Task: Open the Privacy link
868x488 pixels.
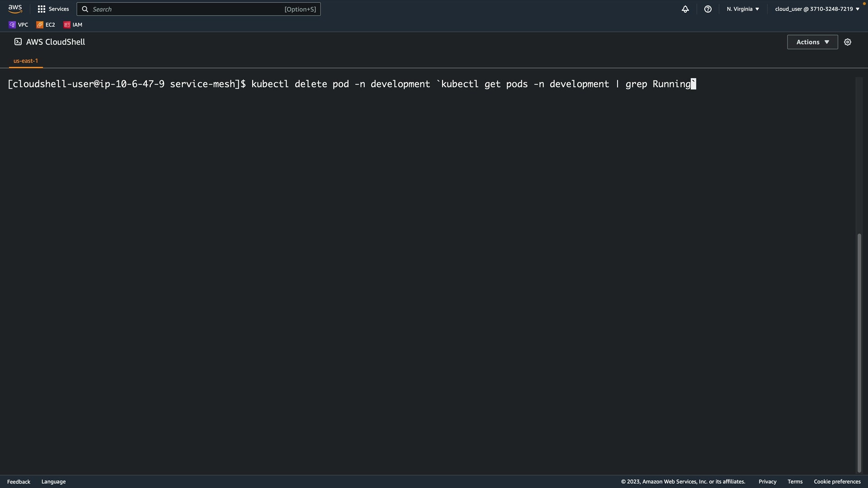Action: click(767, 482)
